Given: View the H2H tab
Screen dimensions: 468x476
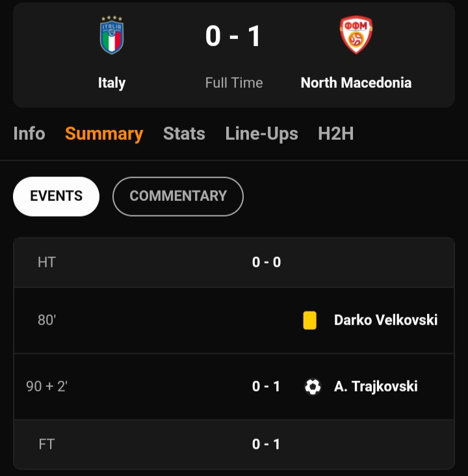Looking at the screenshot, I should pyautogui.click(x=336, y=133).
